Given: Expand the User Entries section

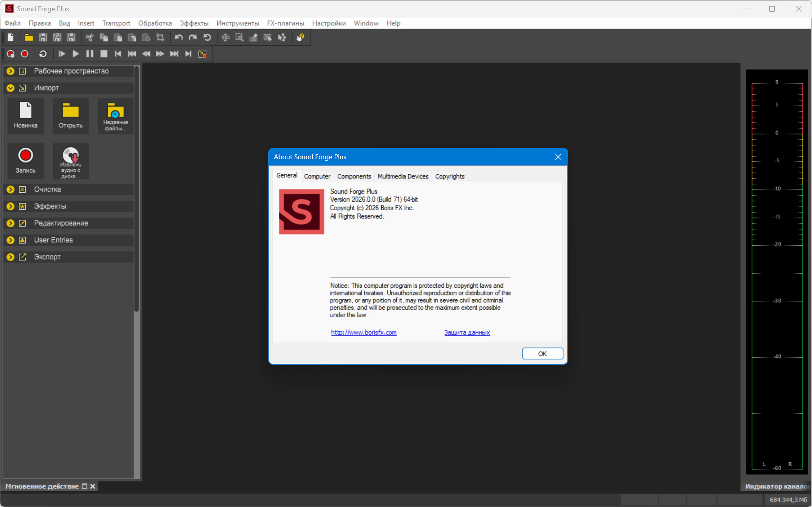Looking at the screenshot, I should click(11, 240).
